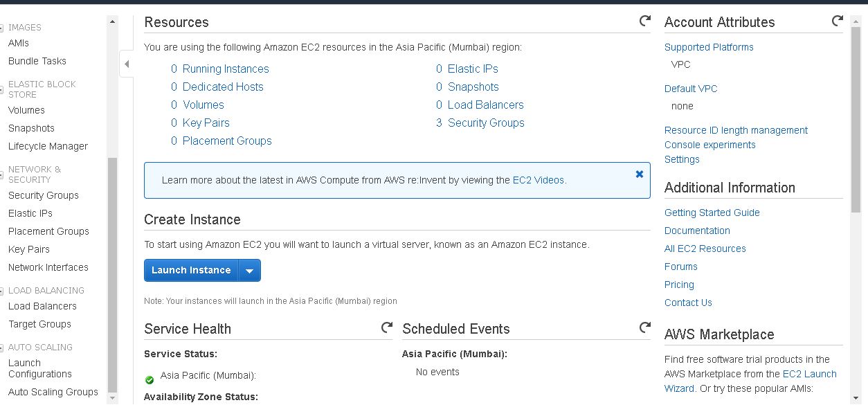
Task: Refresh the Account Attributes panel
Action: pos(837,21)
